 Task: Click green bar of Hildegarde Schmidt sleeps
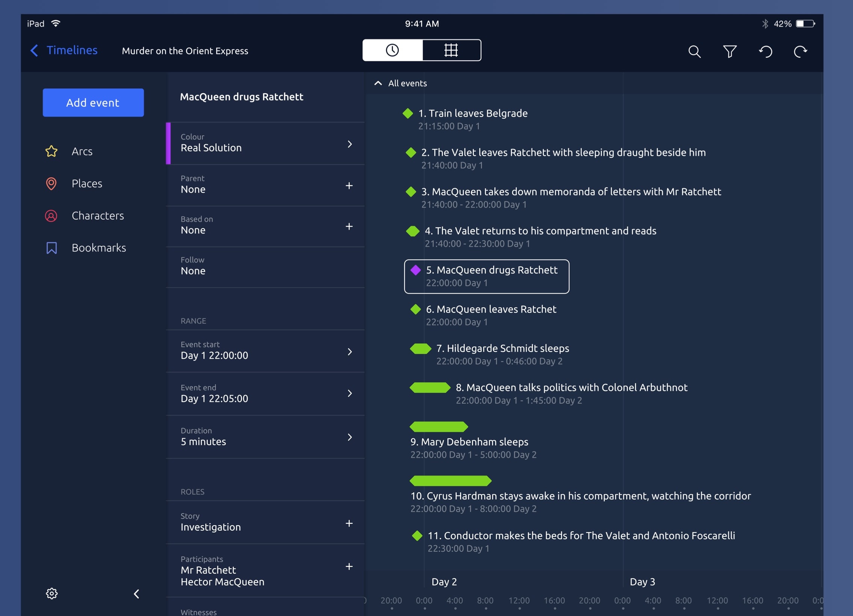[420, 349]
